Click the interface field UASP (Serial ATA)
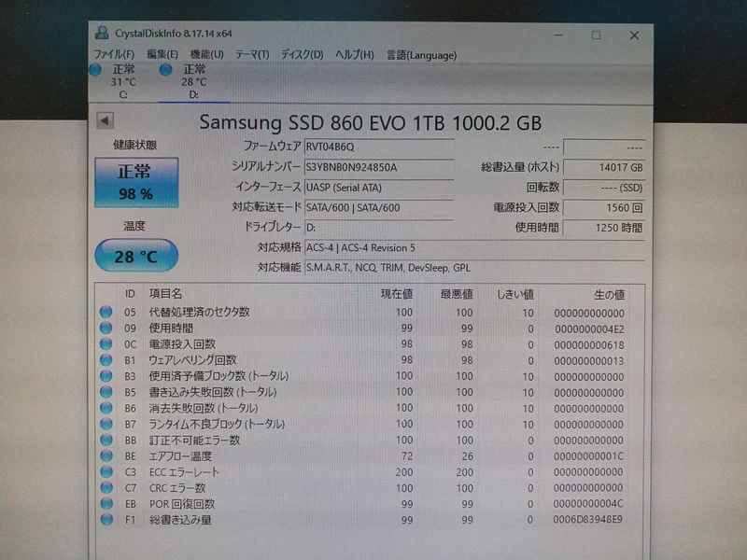 379,188
